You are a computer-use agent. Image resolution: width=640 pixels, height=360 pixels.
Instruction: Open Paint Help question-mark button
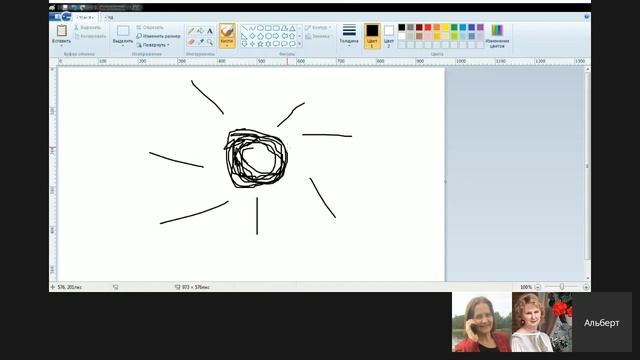pyautogui.click(x=587, y=17)
